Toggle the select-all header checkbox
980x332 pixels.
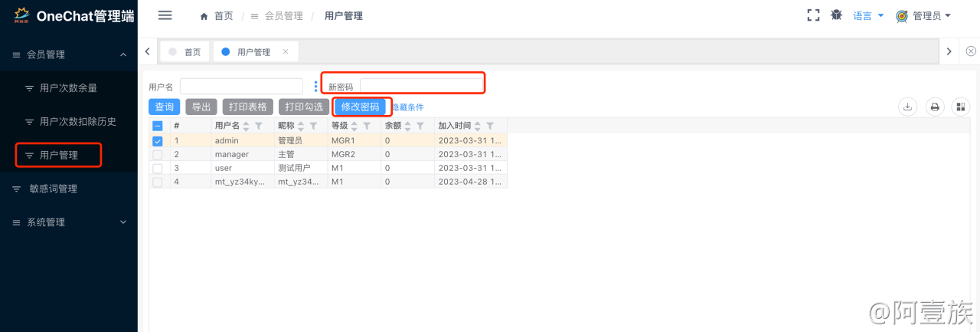[x=158, y=126]
